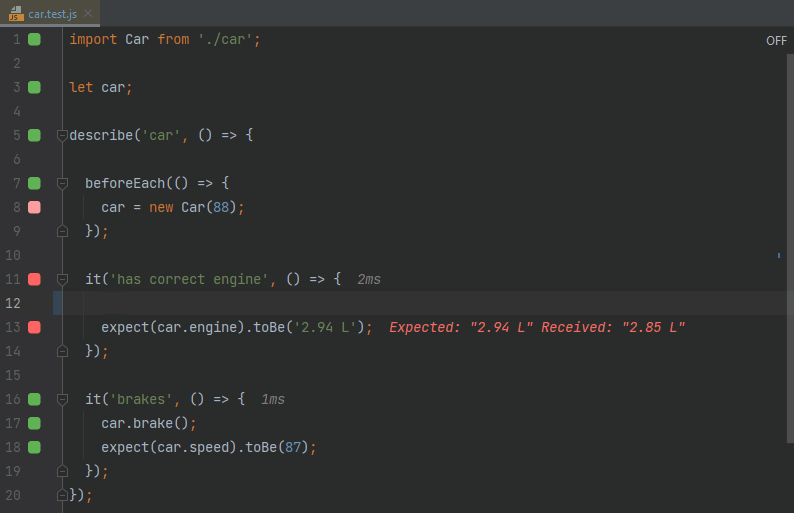Image resolution: width=794 pixels, height=513 pixels.
Task: Collapse beforeEach block at its closing bracket
Action: (62, 231)
